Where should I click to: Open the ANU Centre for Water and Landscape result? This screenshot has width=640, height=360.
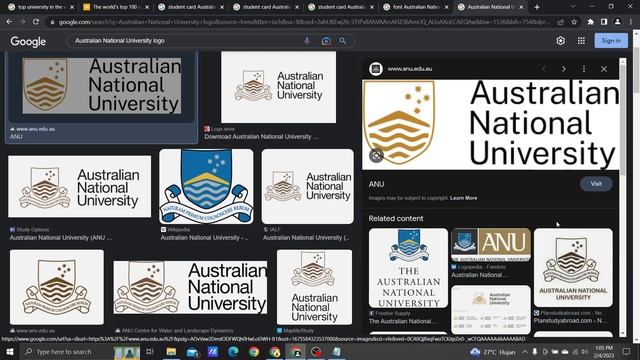[x=190, y=287]
